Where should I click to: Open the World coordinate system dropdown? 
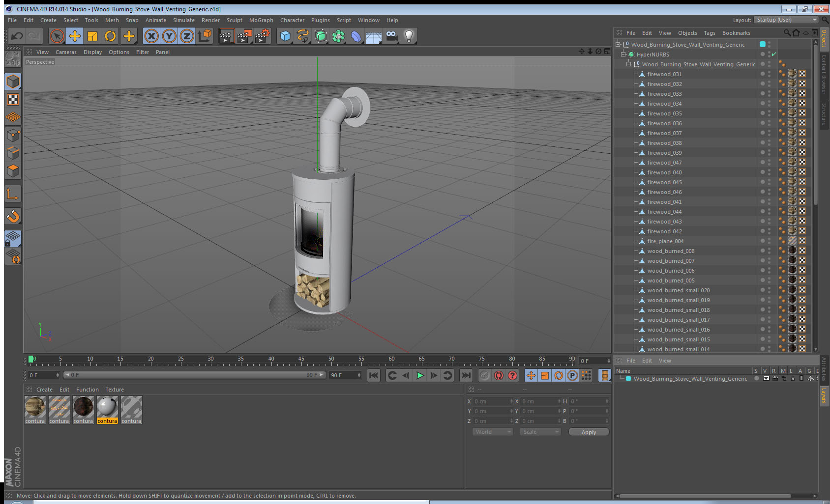[x=492, y=432]
